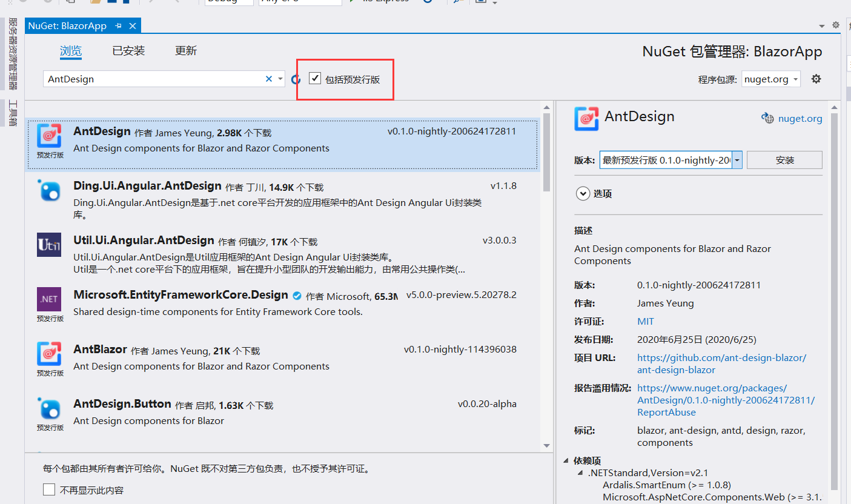Open the document tab list dropdown arrow
This screenshot has width=851, height=504.
[822, 26]
